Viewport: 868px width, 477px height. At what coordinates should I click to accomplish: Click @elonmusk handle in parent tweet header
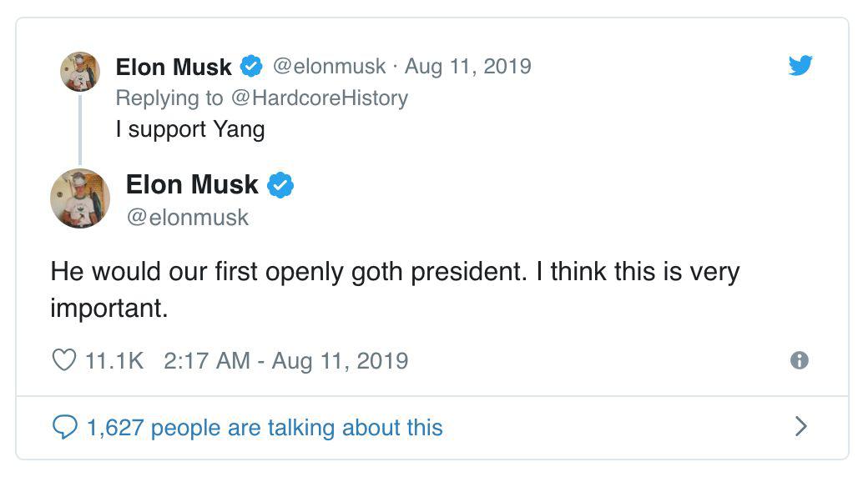tap(330, 67)
